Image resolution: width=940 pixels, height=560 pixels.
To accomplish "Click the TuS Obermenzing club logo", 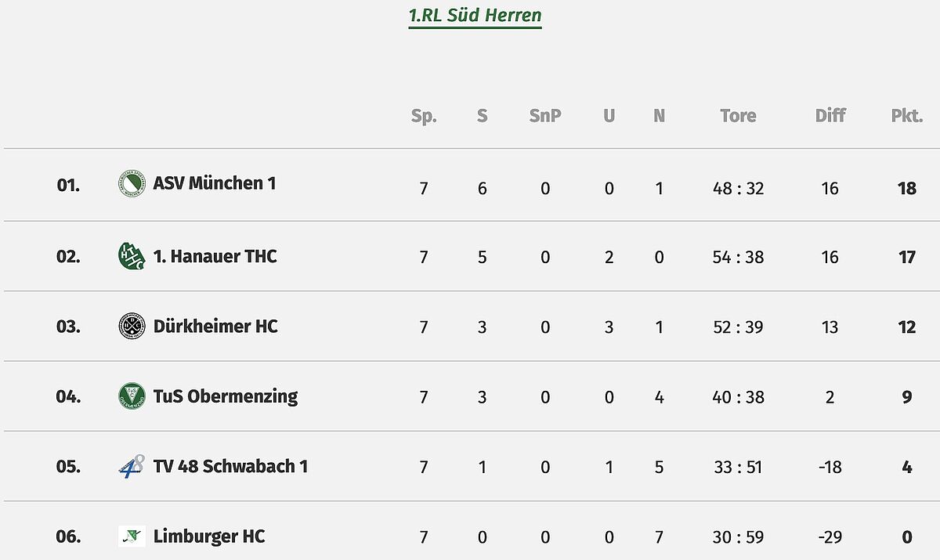I will coord(132,396).
